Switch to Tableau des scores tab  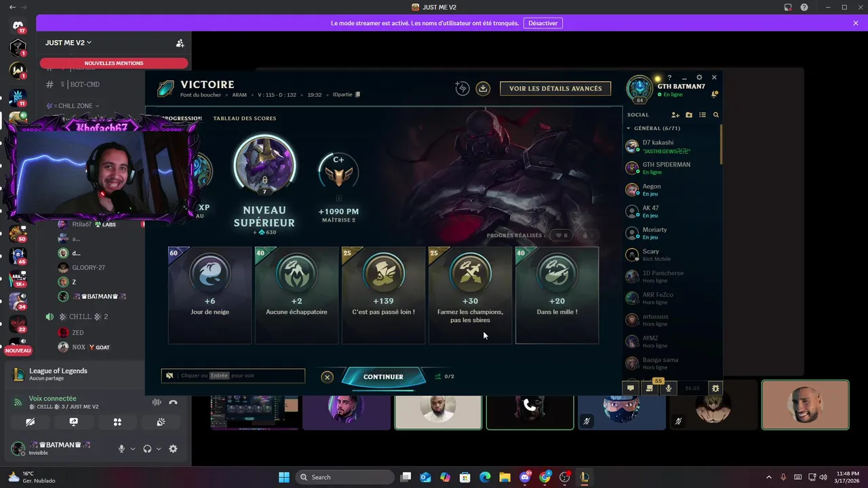click(x=244, y=119)
